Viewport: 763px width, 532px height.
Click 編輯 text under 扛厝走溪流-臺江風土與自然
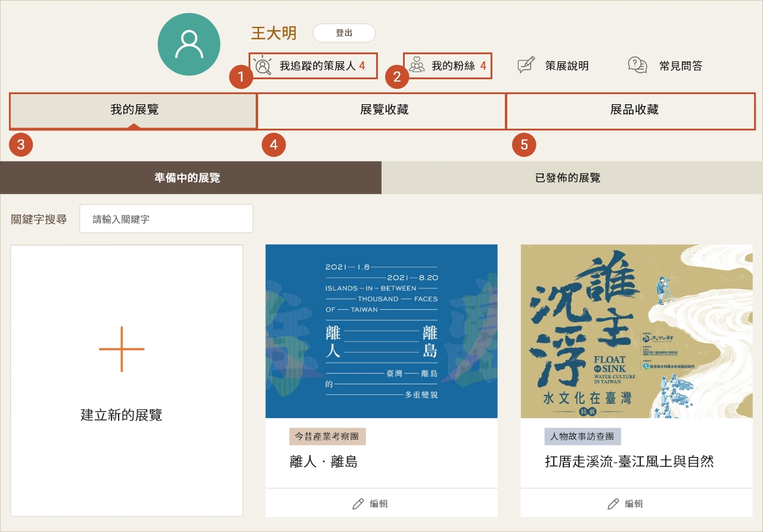click(x=634, y=504)
